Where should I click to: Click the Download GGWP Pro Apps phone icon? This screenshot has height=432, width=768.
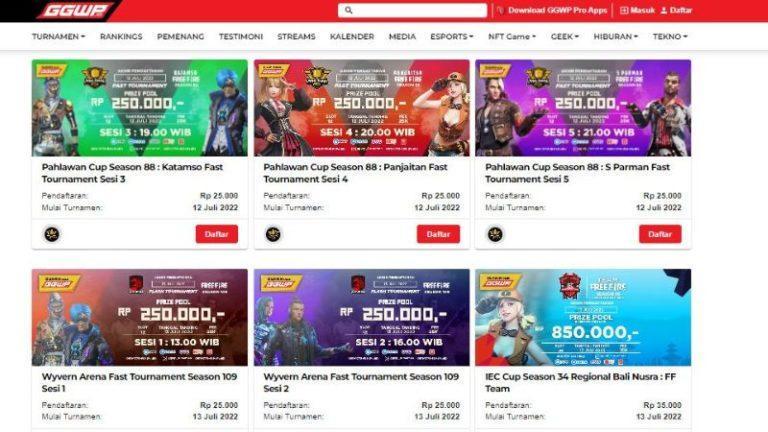(500, 10)
